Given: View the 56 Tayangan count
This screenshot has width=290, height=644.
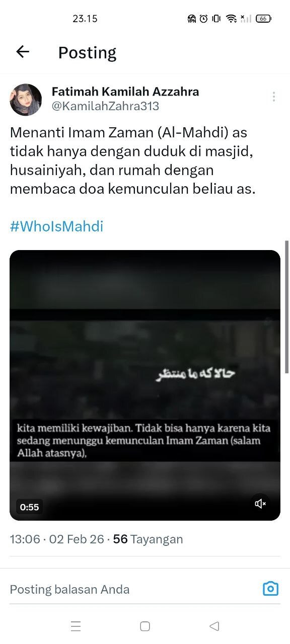Looking at the screenshot, I should click(x=148, y=539).
